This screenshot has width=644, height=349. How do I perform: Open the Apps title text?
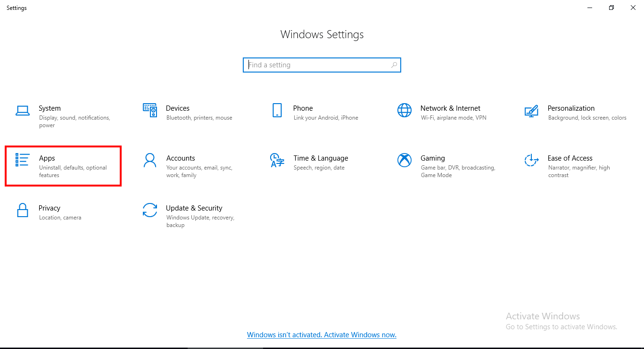click(x=47, y=159)
